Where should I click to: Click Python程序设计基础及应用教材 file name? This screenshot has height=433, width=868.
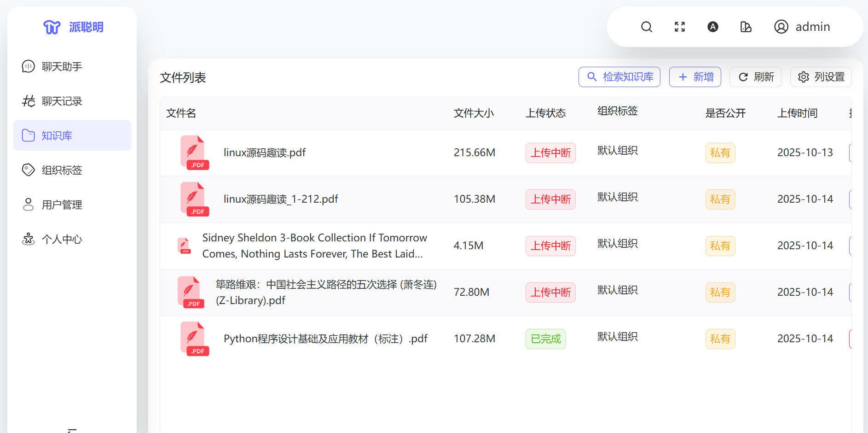pos(325,339)
